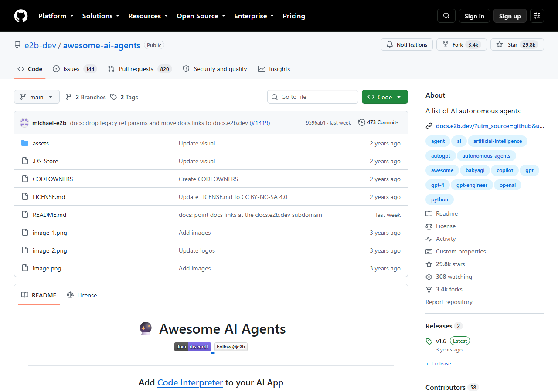Expand the Platform menu

click(56, 16)
